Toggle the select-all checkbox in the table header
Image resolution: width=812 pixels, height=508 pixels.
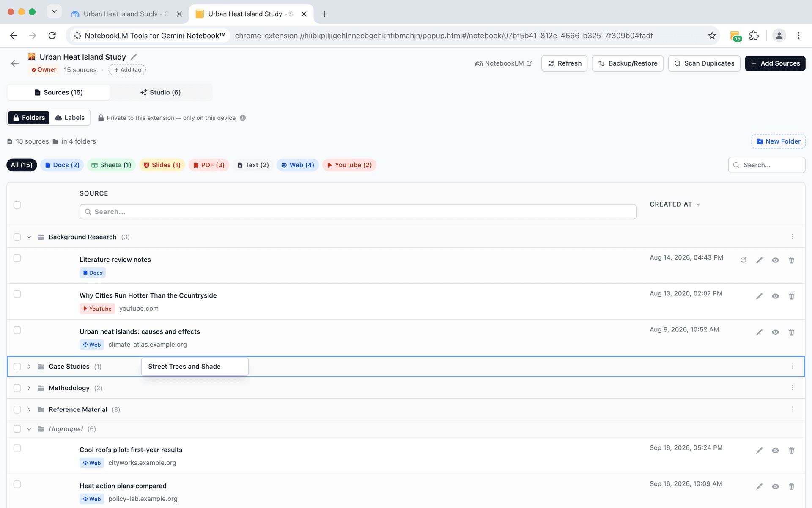click(17, 205)
